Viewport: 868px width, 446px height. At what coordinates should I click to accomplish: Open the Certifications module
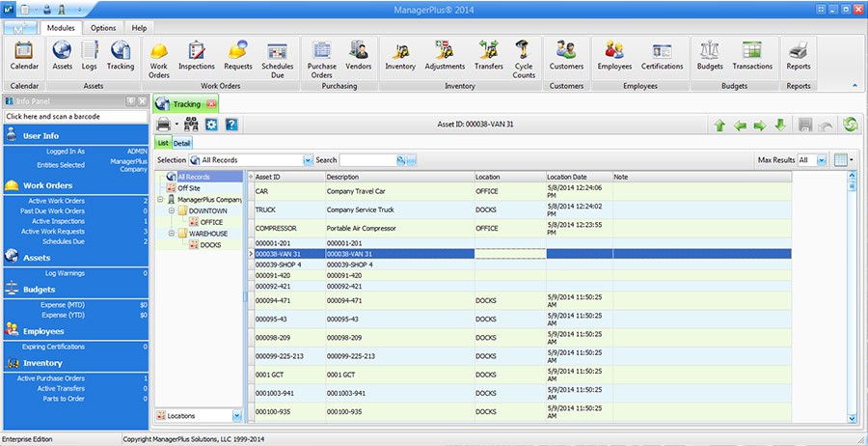pyautogui.click(x=662, y=57)
